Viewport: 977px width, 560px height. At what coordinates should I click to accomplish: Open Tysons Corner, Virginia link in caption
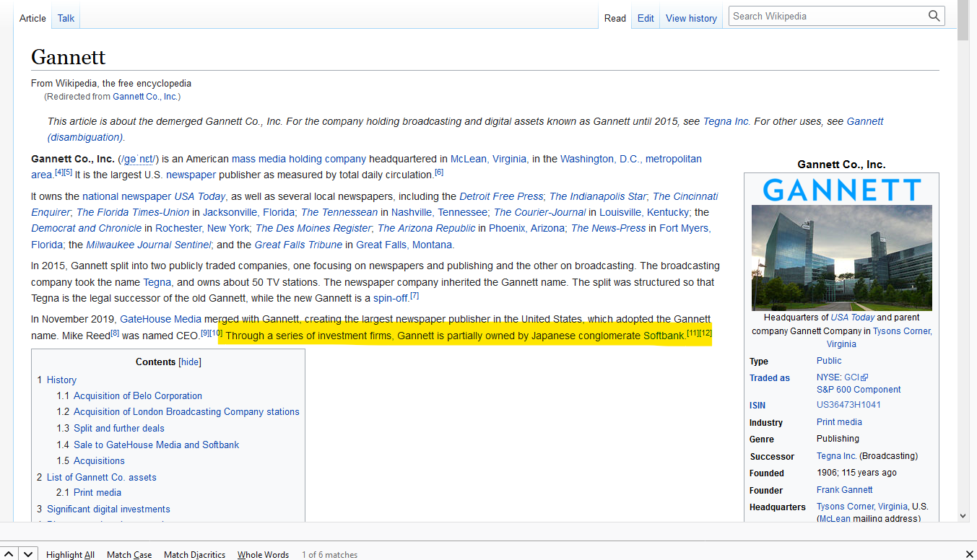point(879,338)
